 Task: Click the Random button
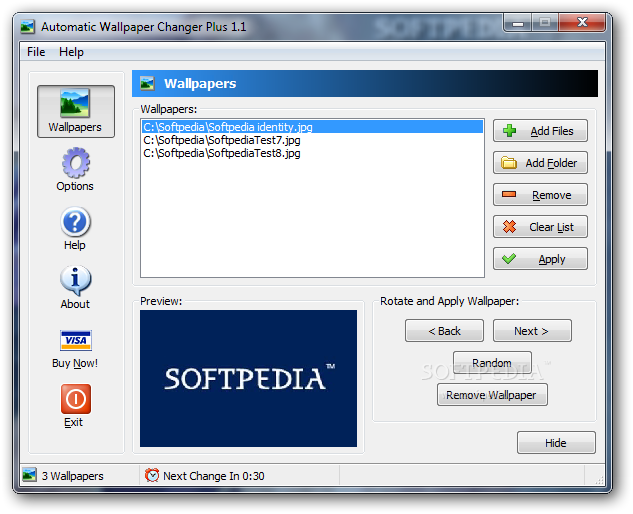point(492,363)
